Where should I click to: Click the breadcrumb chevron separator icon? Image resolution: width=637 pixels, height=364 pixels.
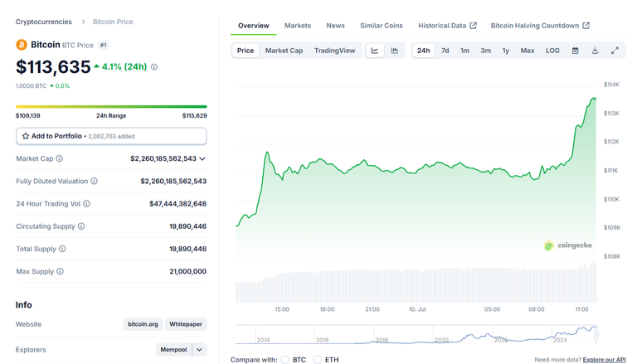[x=83, y=22]
